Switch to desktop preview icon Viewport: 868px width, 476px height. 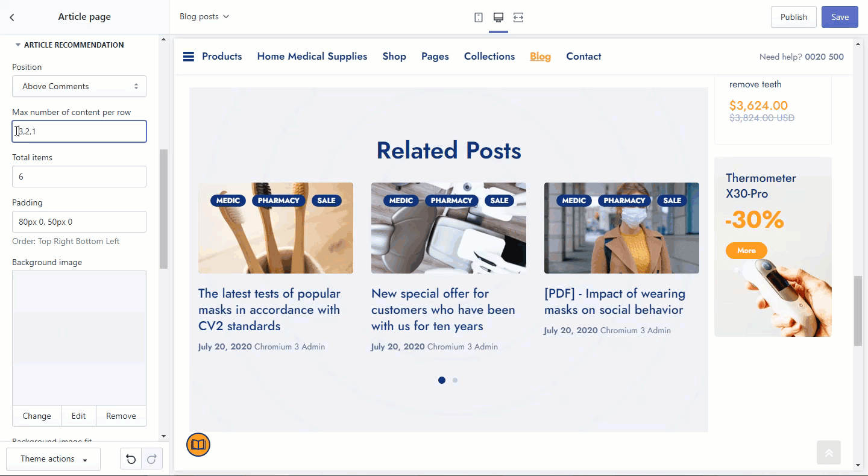[x=498, y=17]
